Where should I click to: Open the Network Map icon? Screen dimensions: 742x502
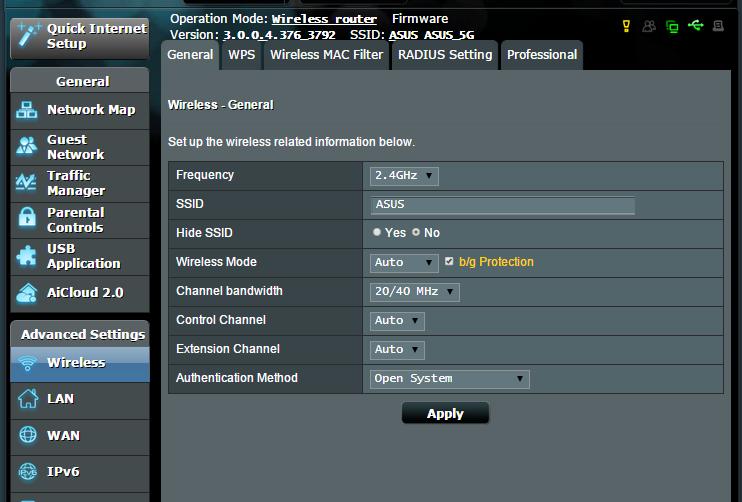(26, 110)
